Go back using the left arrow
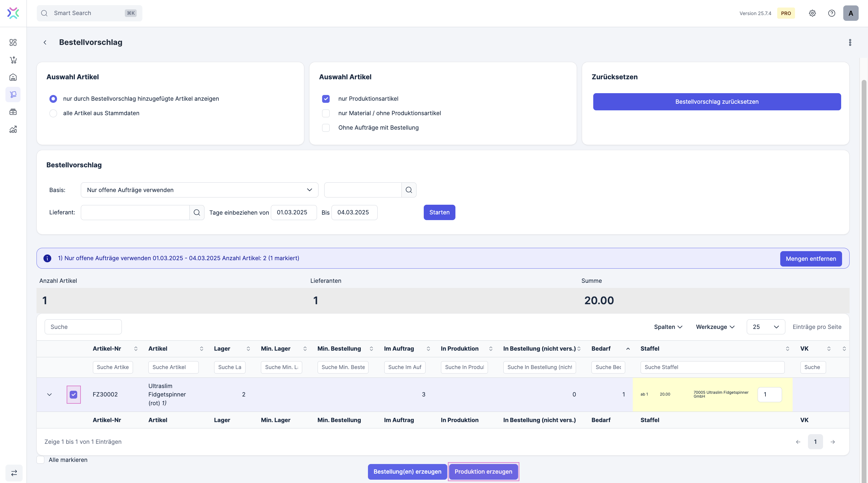The image size is (868, 483). pos(45,43)
